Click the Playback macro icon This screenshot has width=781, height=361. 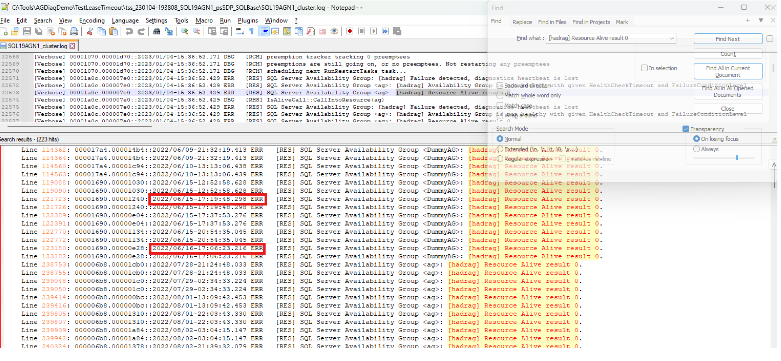374,31
